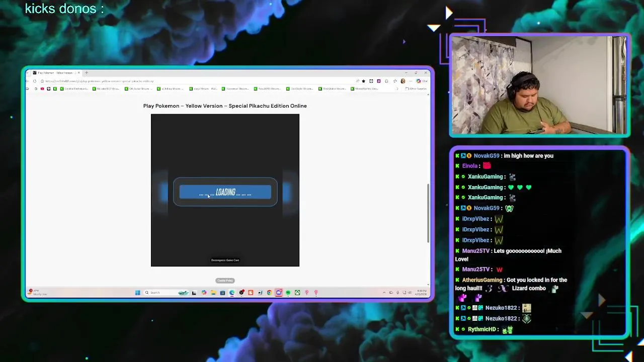This screenshot has height=362, width=644.
Task: Reload the current page
Action: (x=35, y=81)
